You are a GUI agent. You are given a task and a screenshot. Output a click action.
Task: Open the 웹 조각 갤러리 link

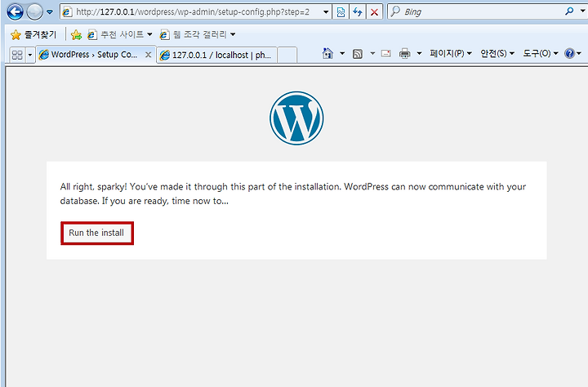point(198,35)
